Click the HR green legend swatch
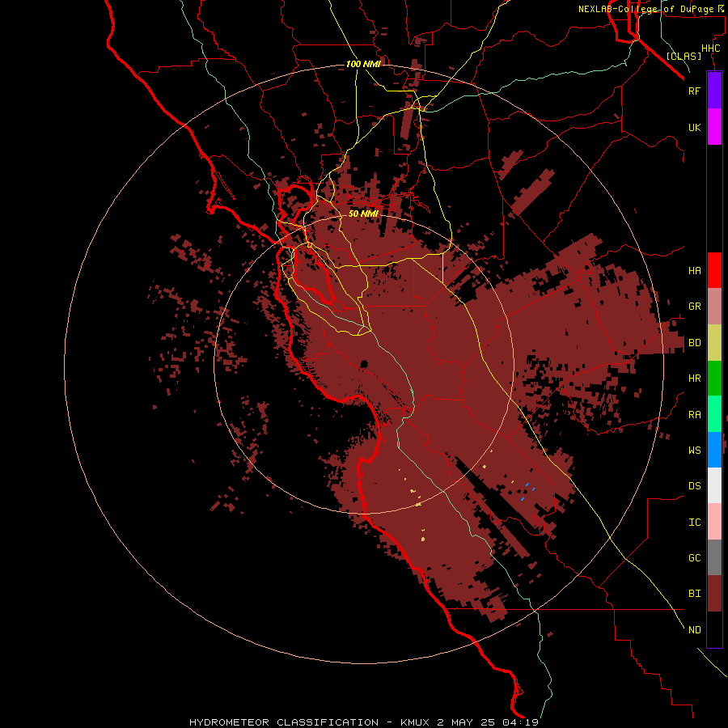This screenshot has width=728, height=728. (714, 379)
